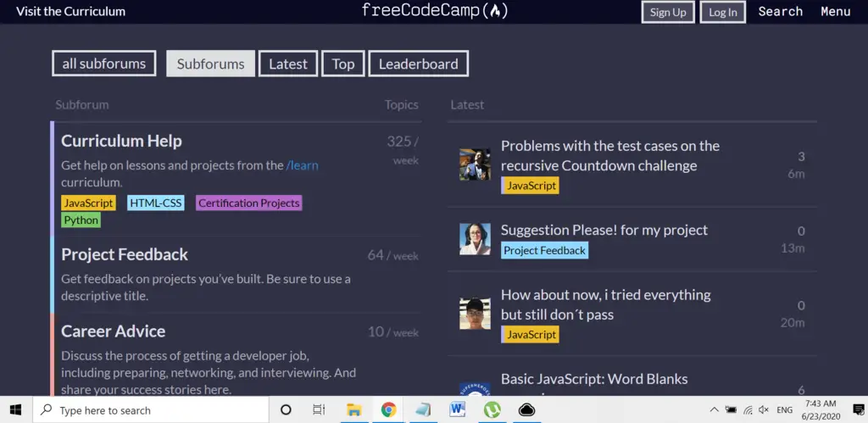Open the cloud app icon on taskbar
The image size is (868, 423).
[526, 409]
